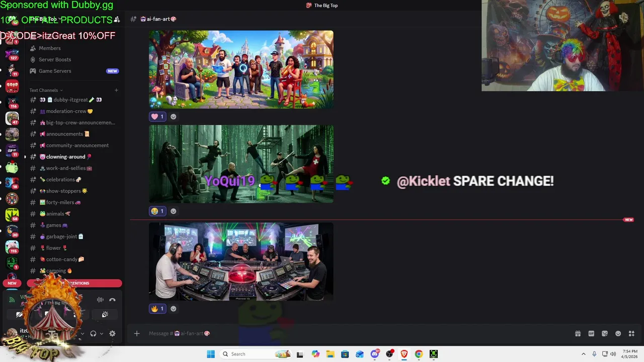
Task: Open Server Boosts
Action: point(74,59)
